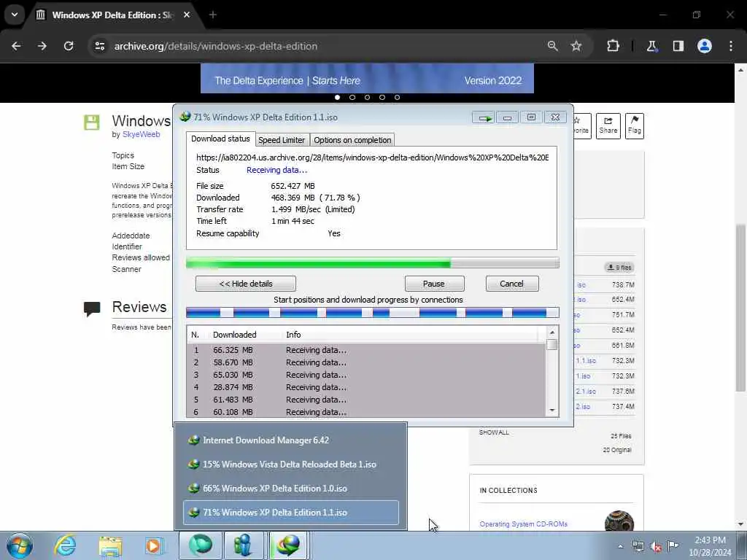Select connection row 2 with 58.670 MB

coord(367,362)
